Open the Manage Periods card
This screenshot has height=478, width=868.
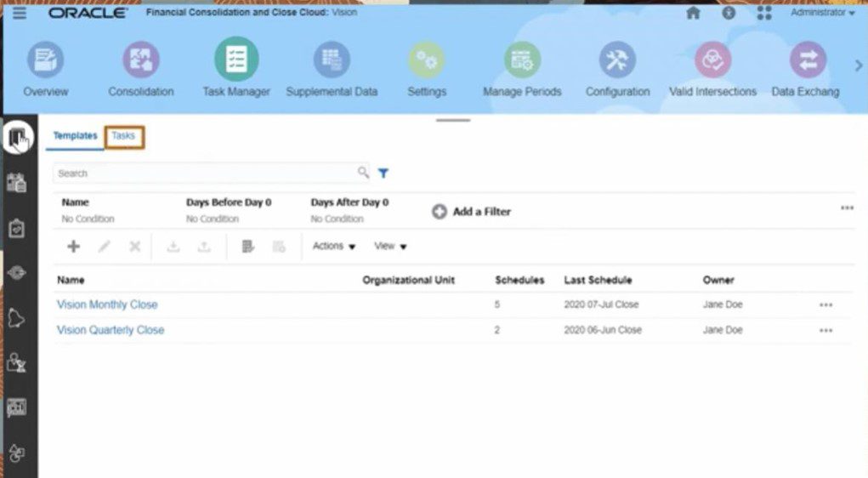[x=522, y=70]
